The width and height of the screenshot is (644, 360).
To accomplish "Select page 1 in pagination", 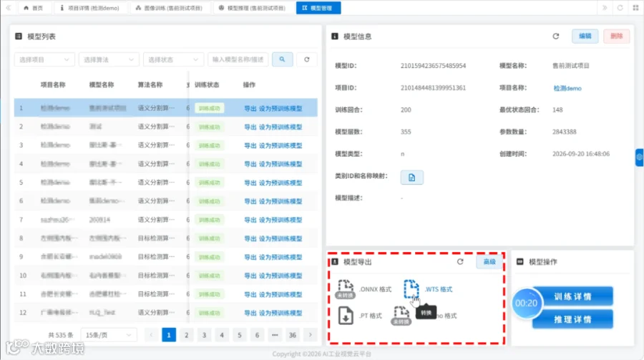I will [x=169, y=335].
